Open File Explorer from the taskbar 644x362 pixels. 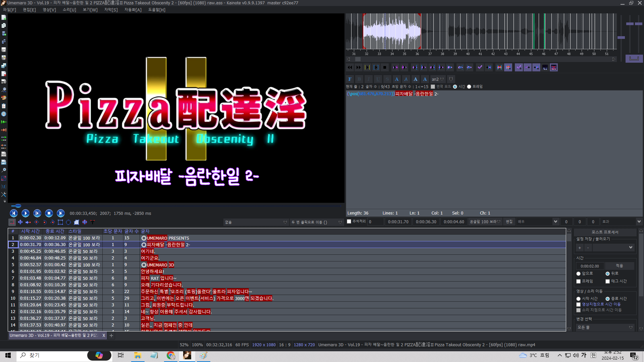[x=138, y=355]
